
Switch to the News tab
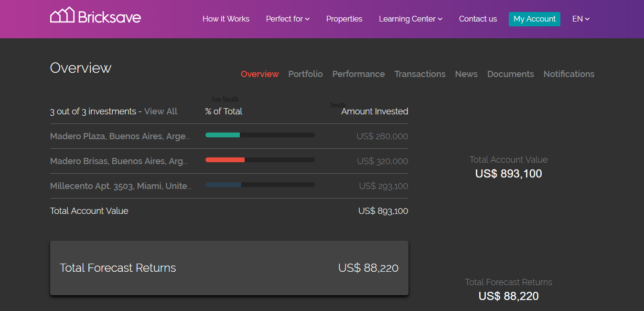tap(466, 74)
